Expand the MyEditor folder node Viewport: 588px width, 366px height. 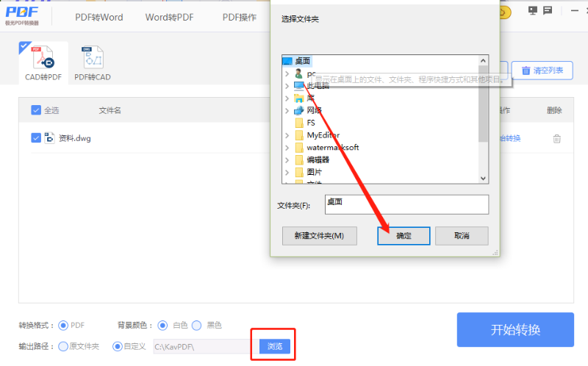point(287,135)
